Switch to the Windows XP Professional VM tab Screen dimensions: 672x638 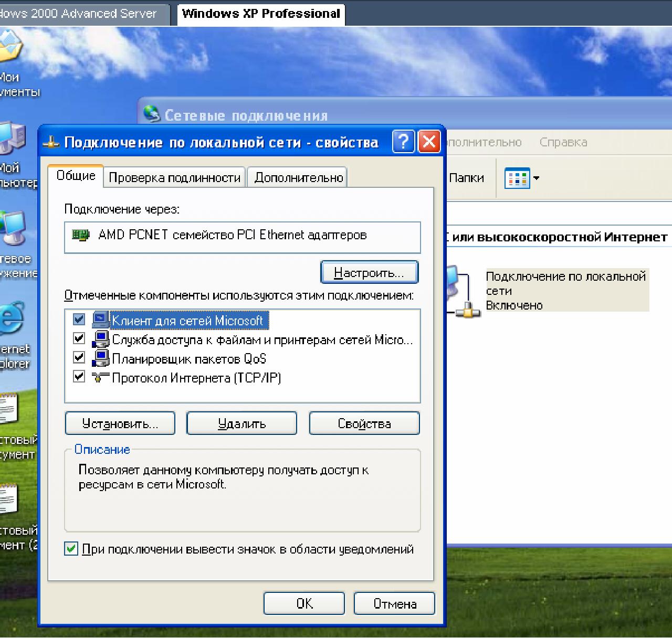pos(261,14)
